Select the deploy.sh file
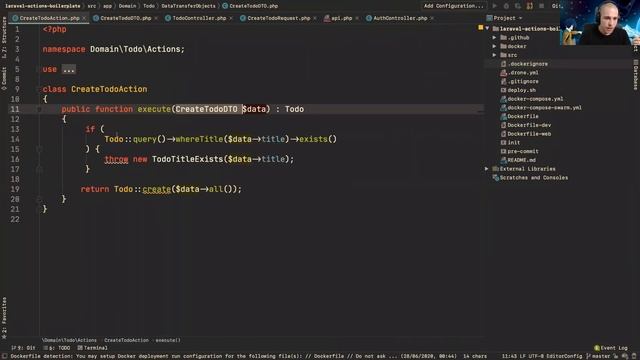Image resolution: width=640 pixels, height=360 pixels. click(521, 90)
